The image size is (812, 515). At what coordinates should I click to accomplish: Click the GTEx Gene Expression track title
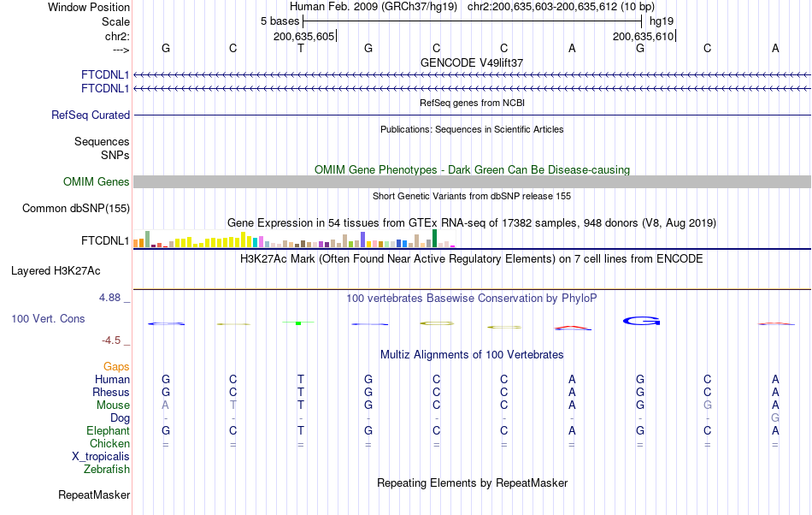point(472,222)
